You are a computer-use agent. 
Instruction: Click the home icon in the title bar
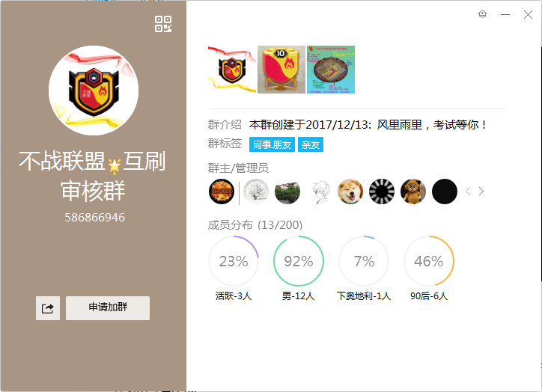(x=482, y=14)
